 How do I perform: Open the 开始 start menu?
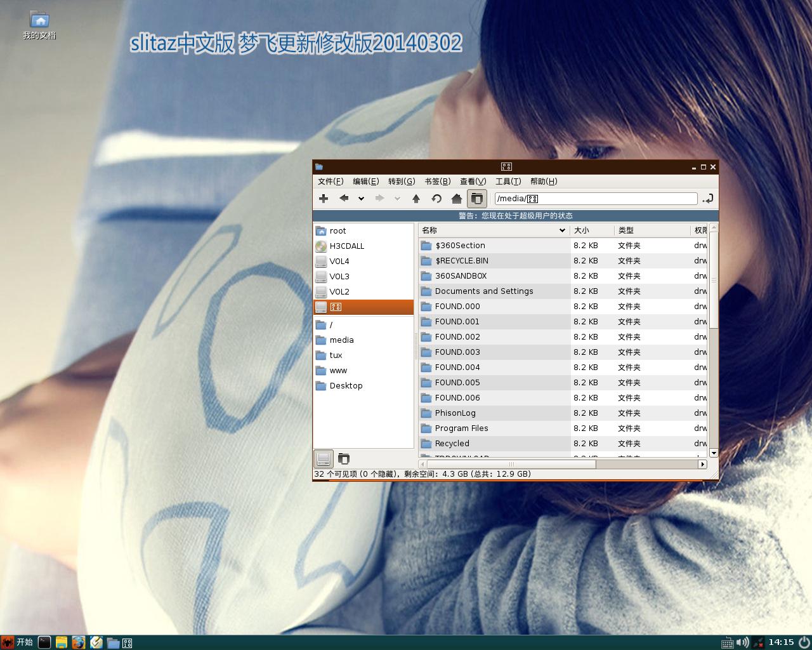click(x=17, y=642)
